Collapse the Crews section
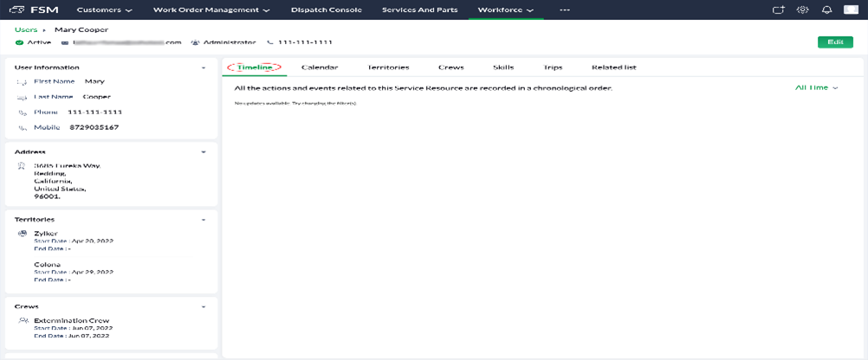The image size is (868, 360). pos(204,307)
